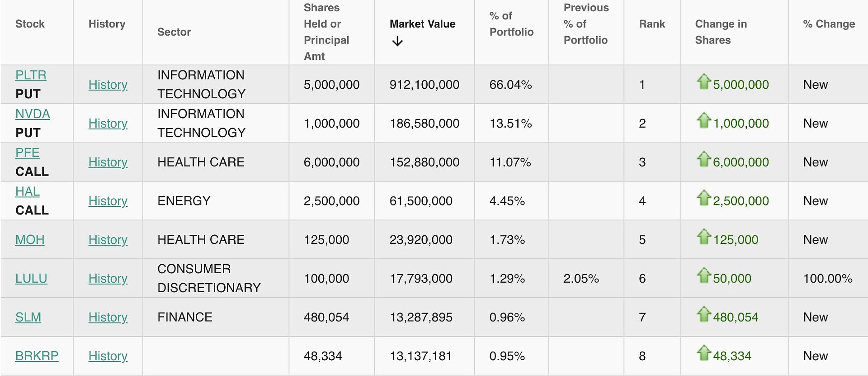The width and height of the screenshot is (868, 376).
Task: View History for the MOH holding
Action: pyautogui.click(x=108, y=240)
